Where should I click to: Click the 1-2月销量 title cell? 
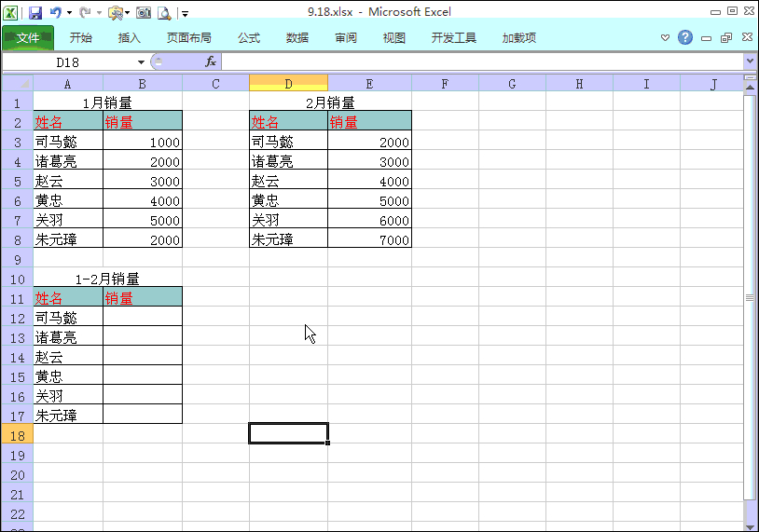pos(107,279)
